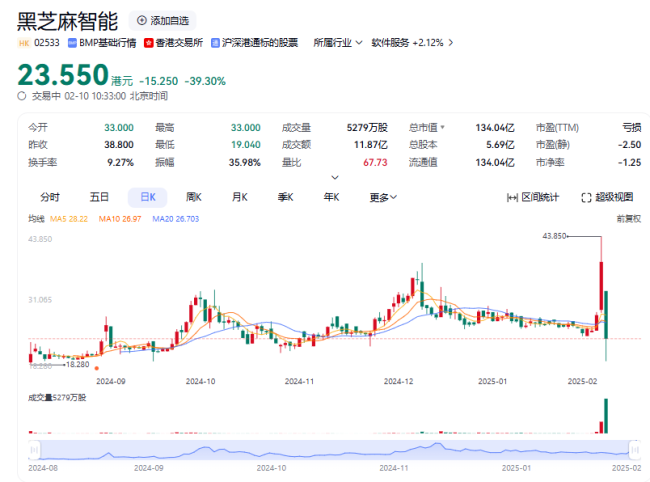Image resolution: width=650 pixels, height=482 pixels.
Task: Click the 成交量5279万股 volume label
Action: [57, 398]
